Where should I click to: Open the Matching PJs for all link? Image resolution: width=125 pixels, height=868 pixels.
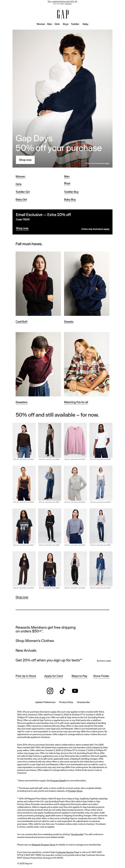76,402
